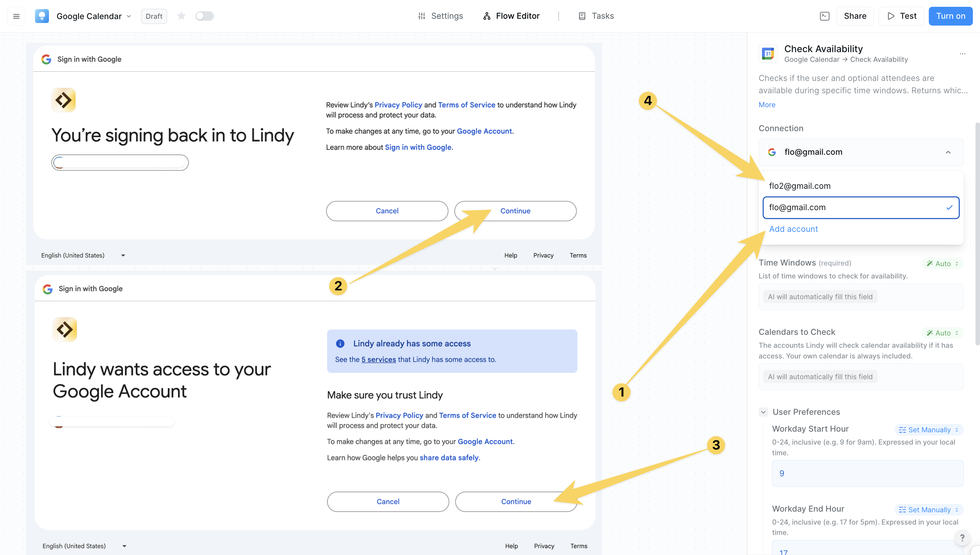Click the Workday Start Hour input field
980x555 pixels.
pos(868,473)
